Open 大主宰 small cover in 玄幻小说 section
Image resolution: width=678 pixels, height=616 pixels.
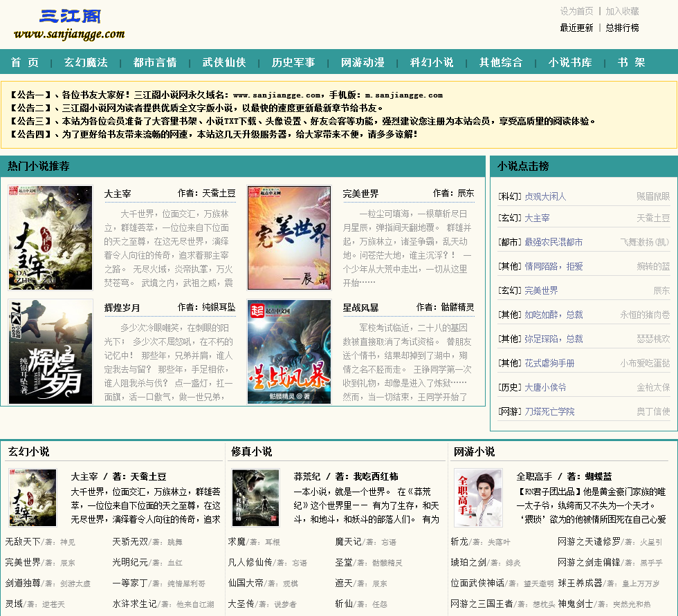33,498
